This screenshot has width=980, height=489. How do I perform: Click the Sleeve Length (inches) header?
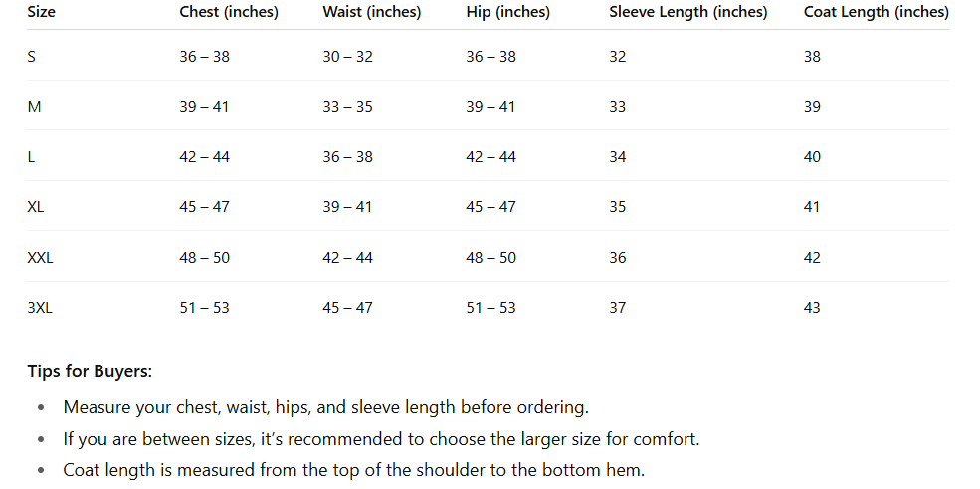pos(688,13)
